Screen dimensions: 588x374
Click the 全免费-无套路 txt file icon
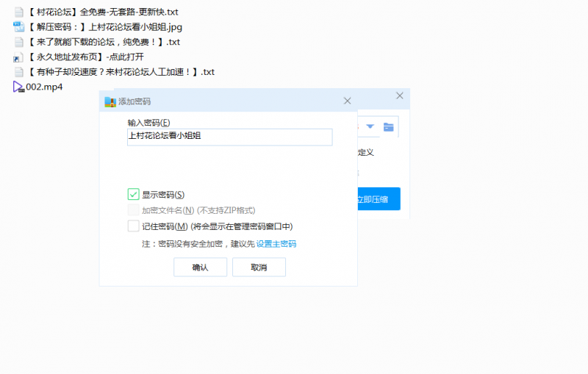tap(19, 12)
